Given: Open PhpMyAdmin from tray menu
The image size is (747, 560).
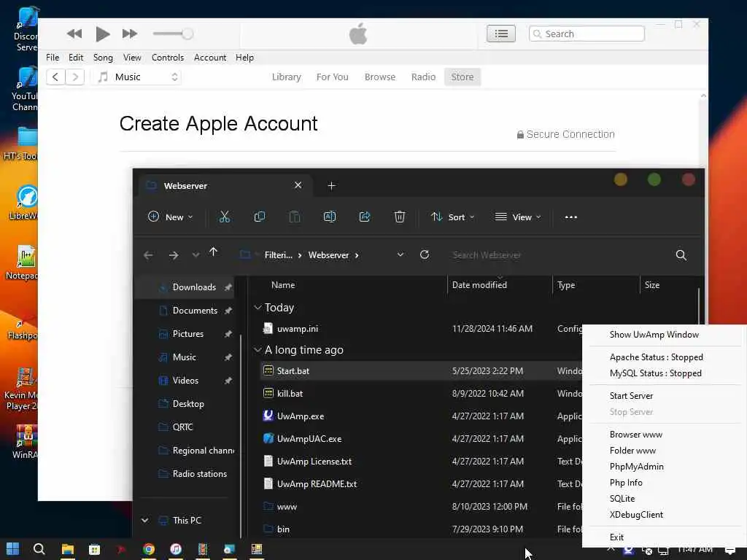Looking at the screenshot, I should (636, 467).
